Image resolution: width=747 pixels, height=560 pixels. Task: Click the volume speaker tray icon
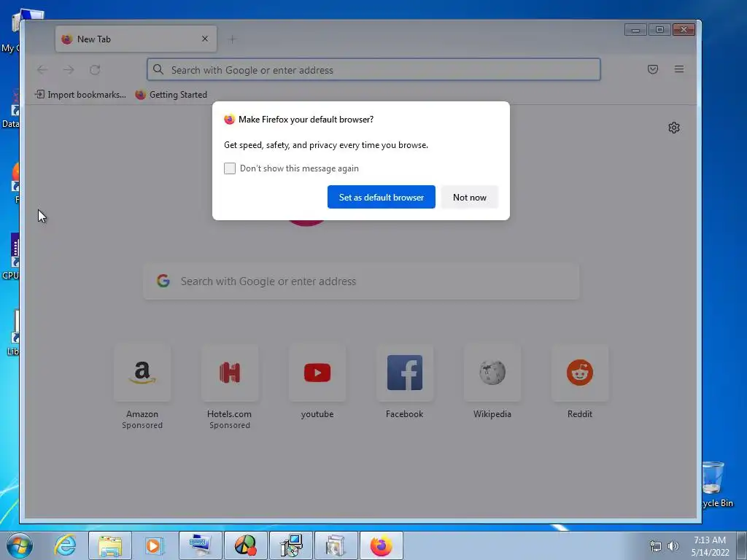pyautogui.click(x=673, y=546)
